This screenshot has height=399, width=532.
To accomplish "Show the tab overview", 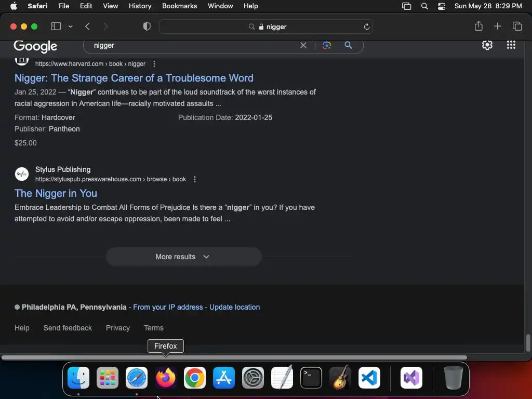I will (x=517, y=26).
